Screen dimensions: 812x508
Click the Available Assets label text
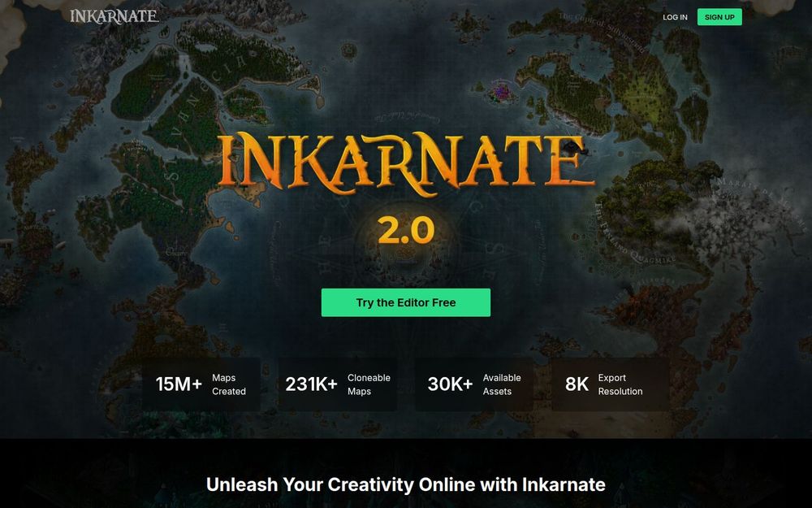502,384
